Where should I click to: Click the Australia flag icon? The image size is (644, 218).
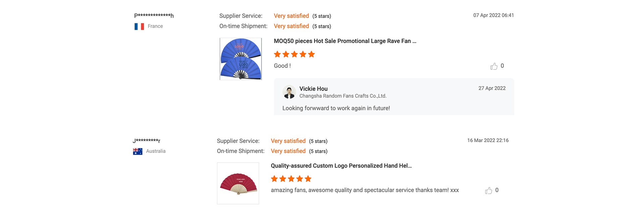coord(138,151)
